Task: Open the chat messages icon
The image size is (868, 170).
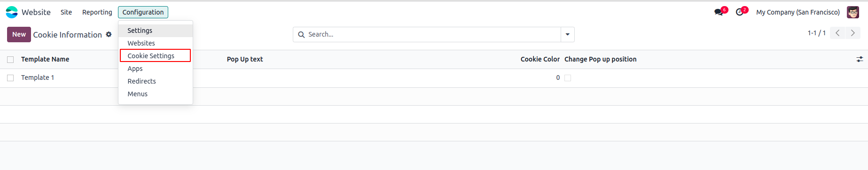Action: pyautogui.click(x=719, y=12)
